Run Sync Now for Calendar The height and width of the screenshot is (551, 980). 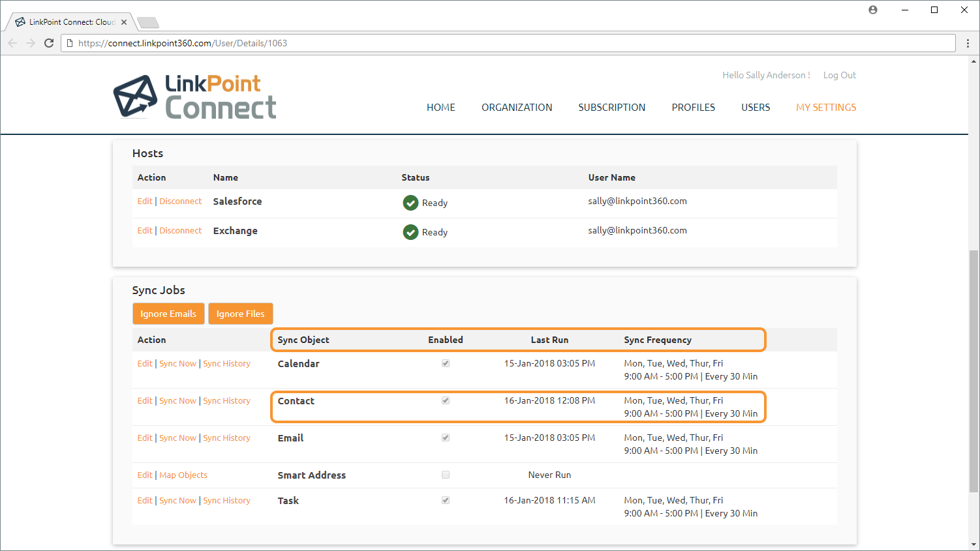point(177,364)
